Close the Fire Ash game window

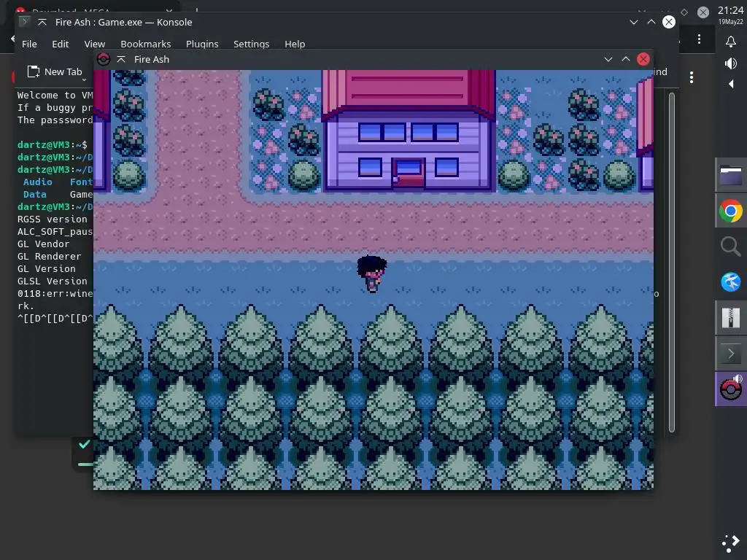(643, 59)
